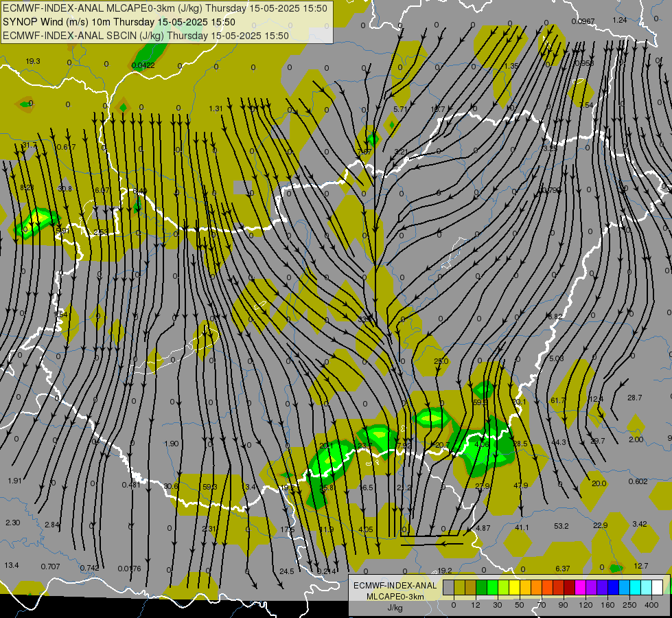The height and width of the screenshot is (618, 672).
Task: Click the map value 28.5
Action: (x=520, y=444)
